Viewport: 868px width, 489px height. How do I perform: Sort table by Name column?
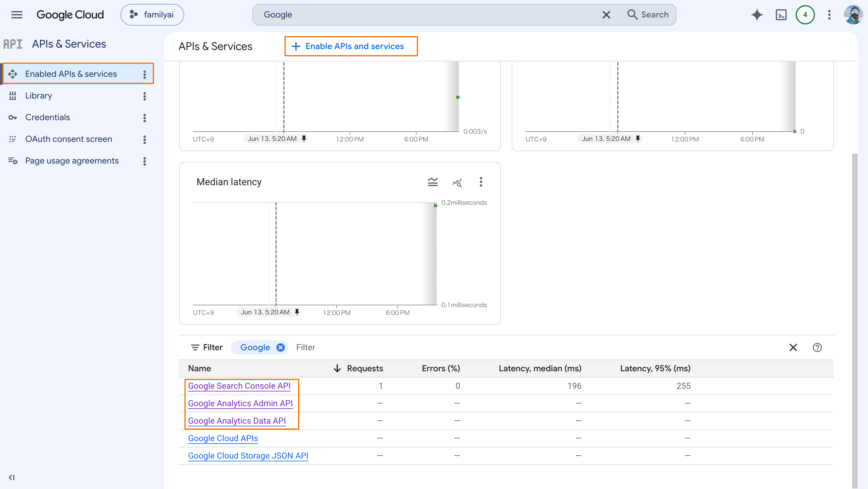[x=200, y=369]
